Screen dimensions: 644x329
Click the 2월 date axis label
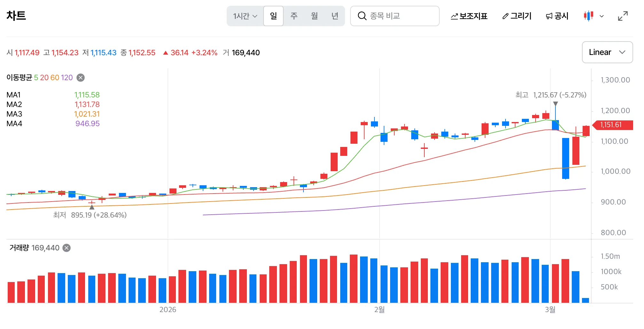pyautogui.click(x=380, y=310)
